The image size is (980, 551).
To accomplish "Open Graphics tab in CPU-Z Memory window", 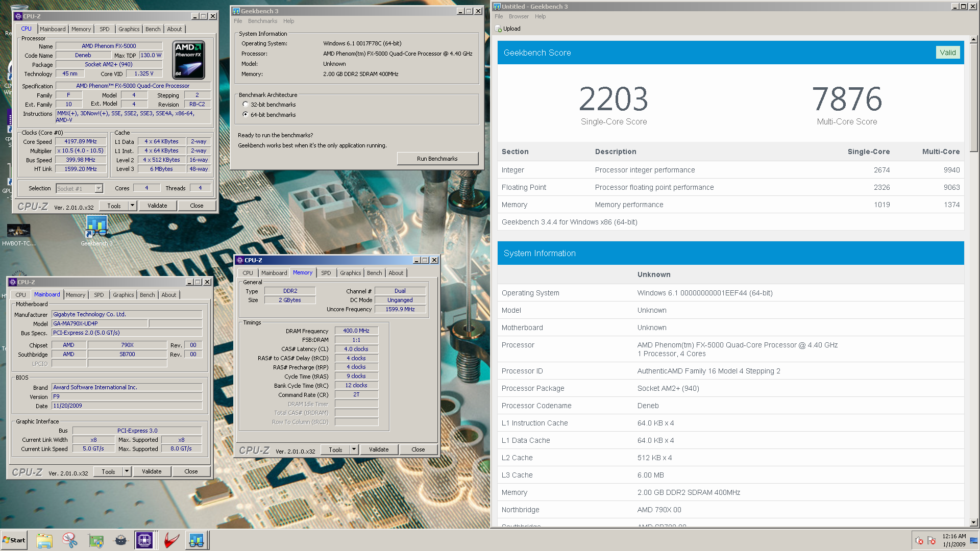I will click(x=350, y=273).
